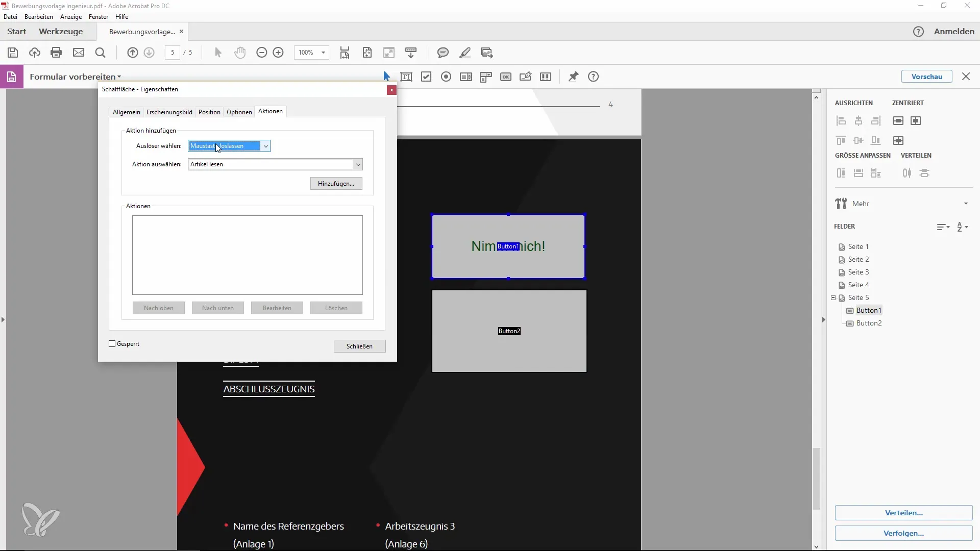Click the Anmelden link
This screenshot has height=551, width=980.
click(954, 32)
